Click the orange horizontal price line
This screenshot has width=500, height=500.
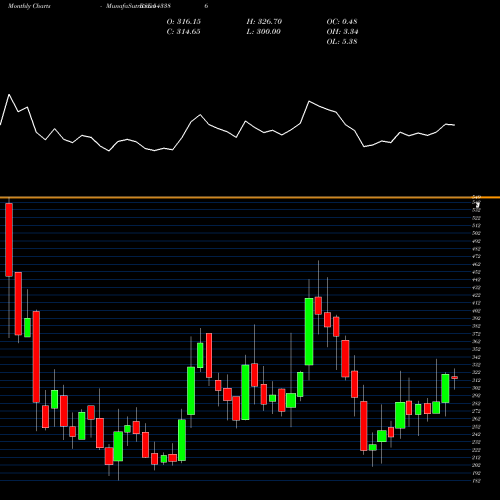coord(250,198)
